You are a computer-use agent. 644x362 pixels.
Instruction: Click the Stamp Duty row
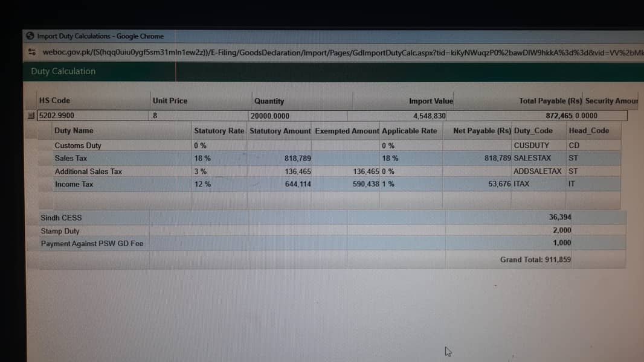[x=326, y=230]
